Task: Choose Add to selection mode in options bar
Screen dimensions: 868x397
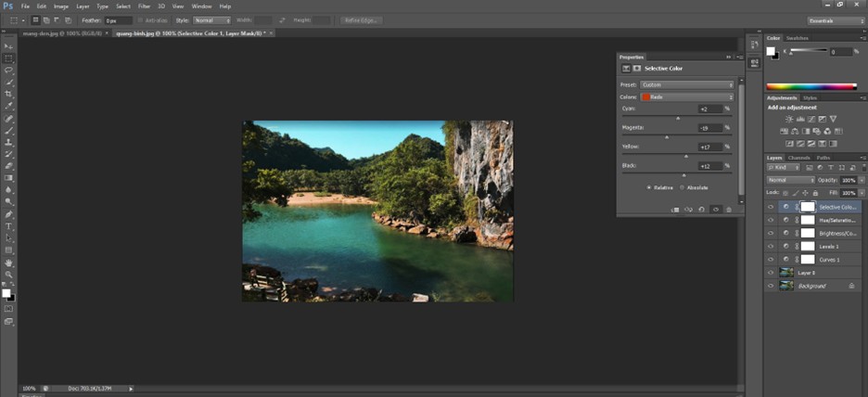Action: [x=46, y=20]
